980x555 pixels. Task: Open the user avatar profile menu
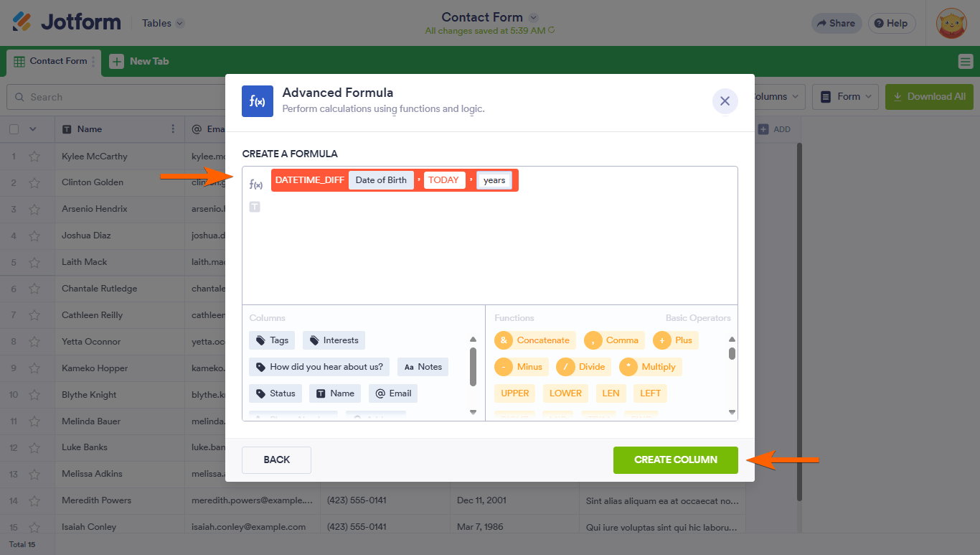[951, 23]
